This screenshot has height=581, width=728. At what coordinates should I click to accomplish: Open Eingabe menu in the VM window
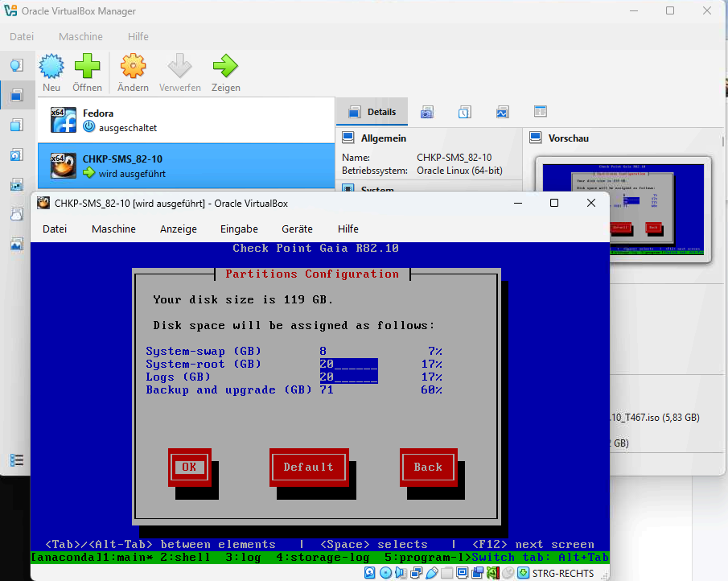tap(239, 229)
